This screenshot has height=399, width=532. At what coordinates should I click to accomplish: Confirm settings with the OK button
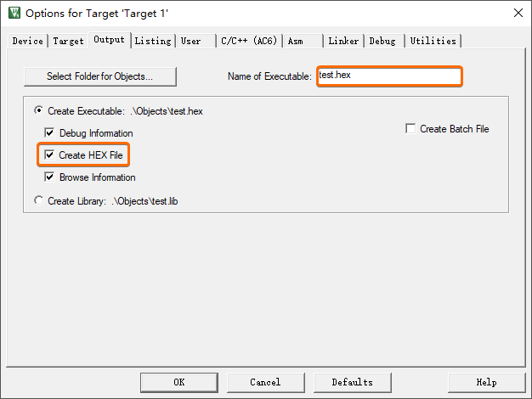tap(179, 382)
